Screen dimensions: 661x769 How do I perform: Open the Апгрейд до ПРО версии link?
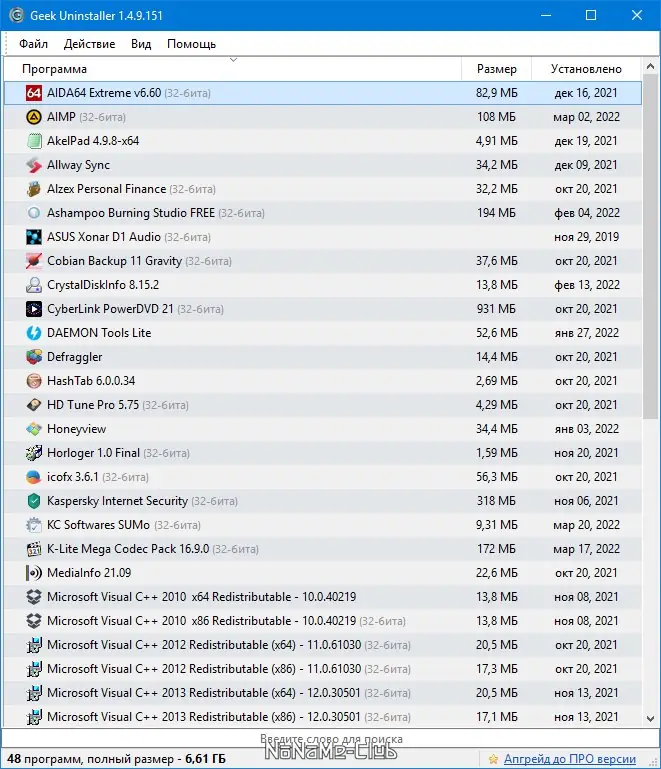pos(570,759)
